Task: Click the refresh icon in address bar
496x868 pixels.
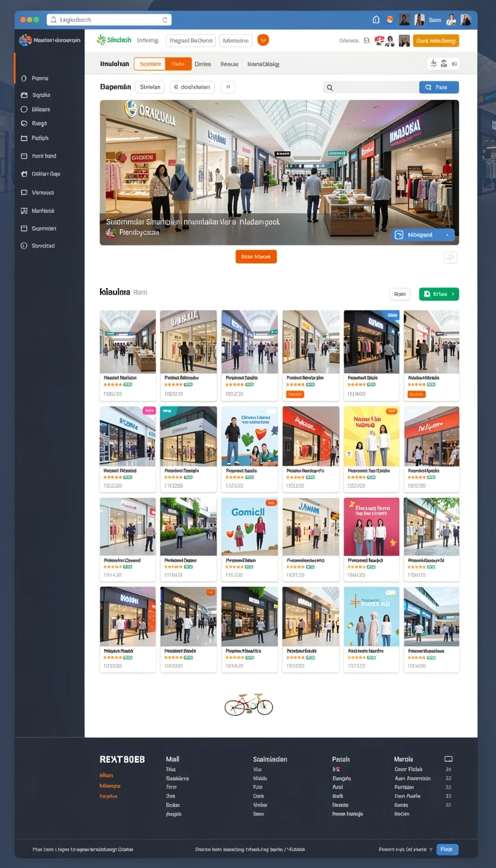Action: [x=165, y=20]
